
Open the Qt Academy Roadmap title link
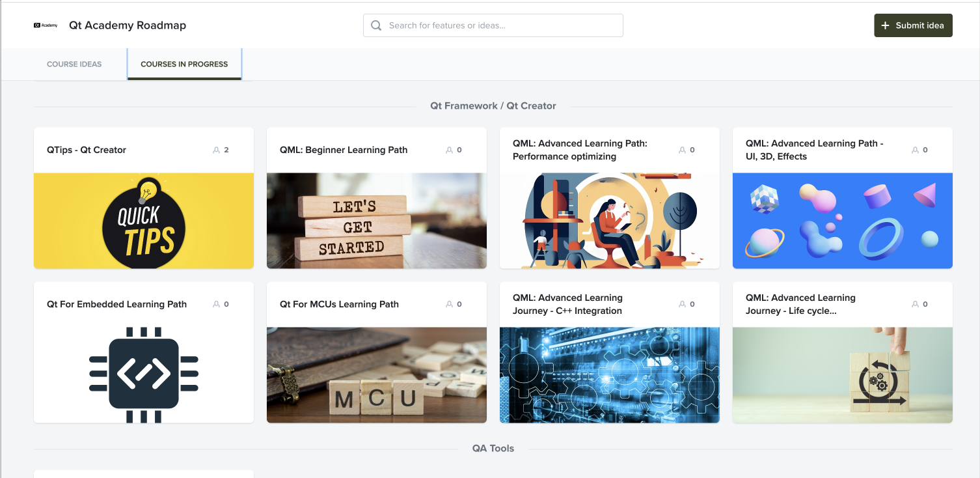128,25
